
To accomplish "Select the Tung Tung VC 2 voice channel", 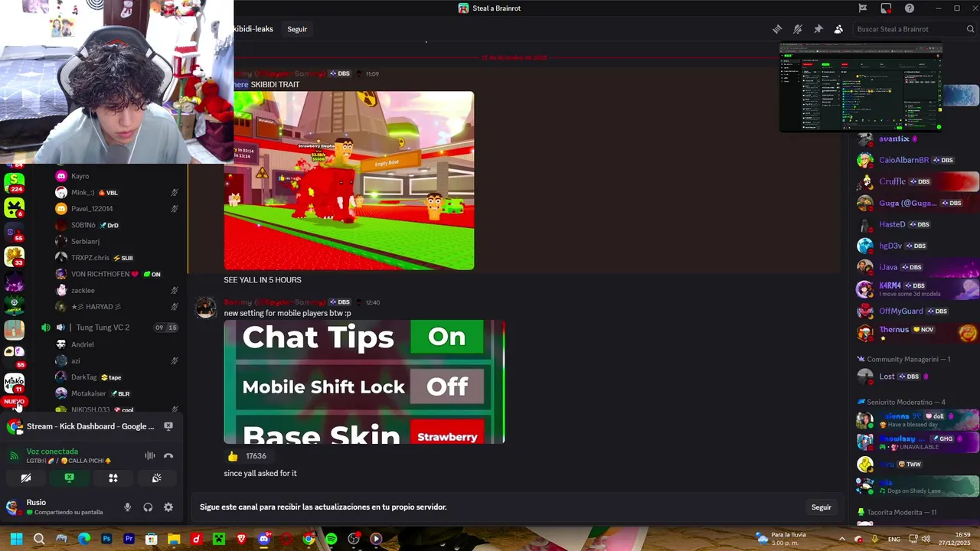I will pos(103,328).
